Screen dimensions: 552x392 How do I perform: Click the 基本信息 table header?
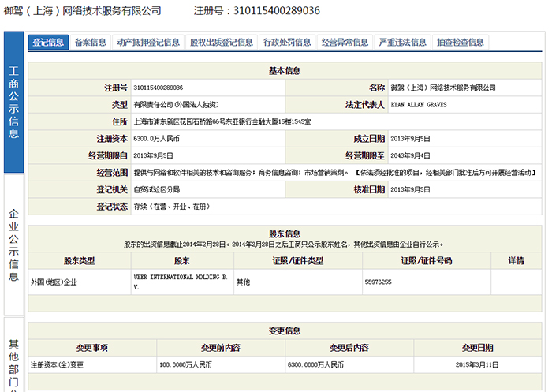pos(285,71)
